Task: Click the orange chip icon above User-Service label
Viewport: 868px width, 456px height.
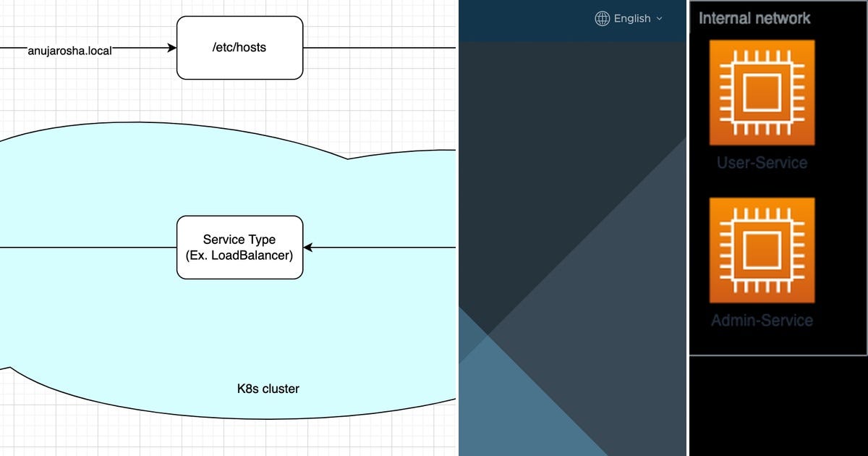Action: pyautogui.click(x=761, y=93)
